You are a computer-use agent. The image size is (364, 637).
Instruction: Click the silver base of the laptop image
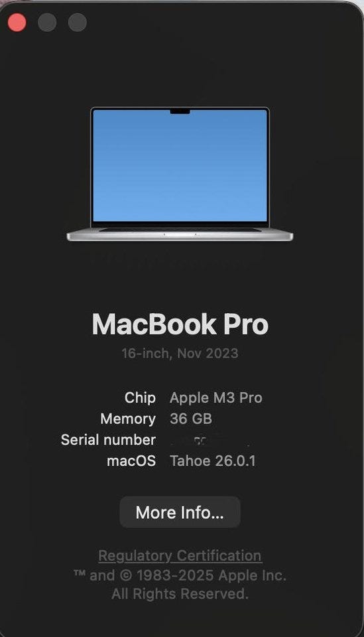click(180, 235)
